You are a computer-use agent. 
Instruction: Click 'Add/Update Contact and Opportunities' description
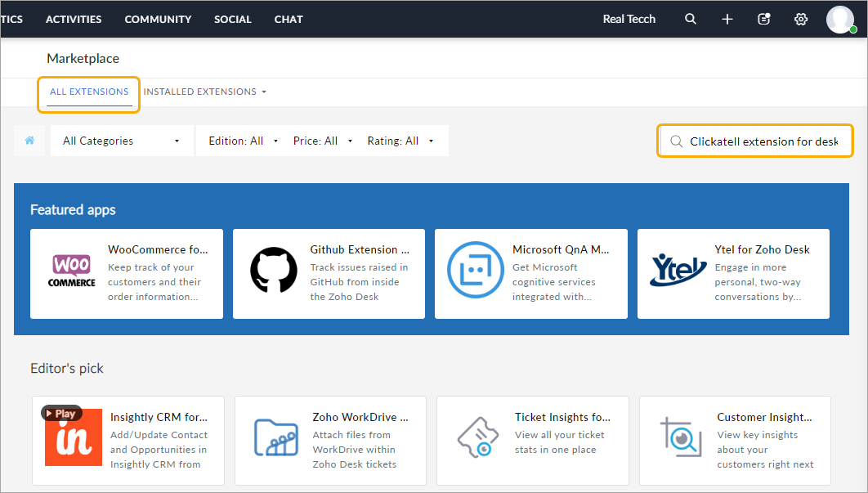coord(159,450)
